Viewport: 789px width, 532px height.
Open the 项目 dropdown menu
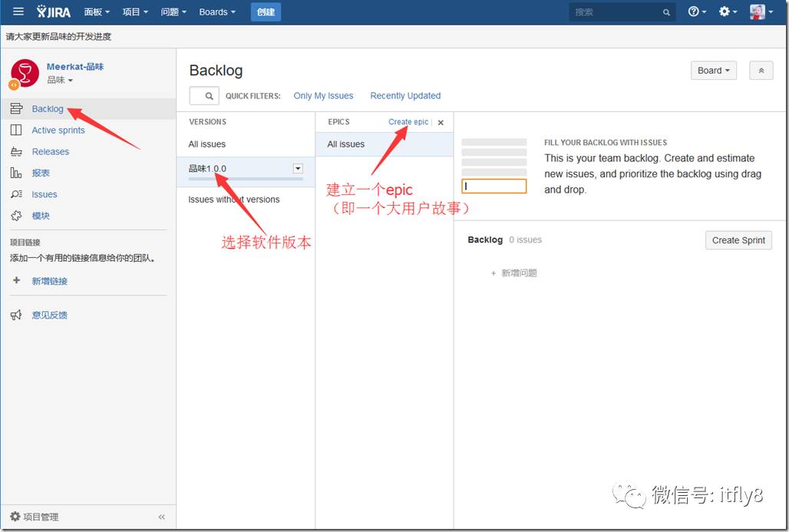click(x=135, y=12)
